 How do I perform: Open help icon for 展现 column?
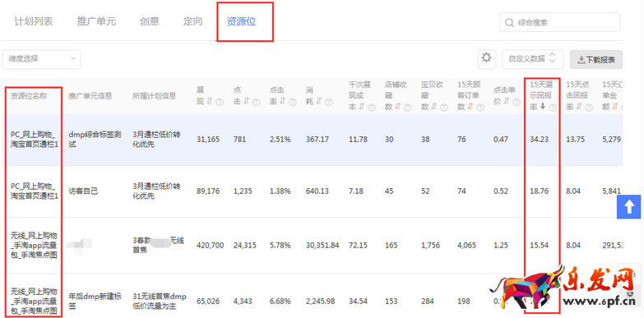[220, 102]
